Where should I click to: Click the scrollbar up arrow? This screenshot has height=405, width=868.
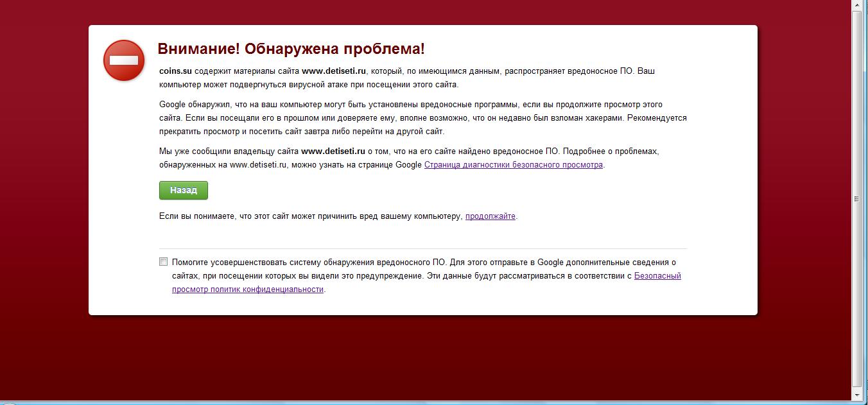[x=856, y=5]
